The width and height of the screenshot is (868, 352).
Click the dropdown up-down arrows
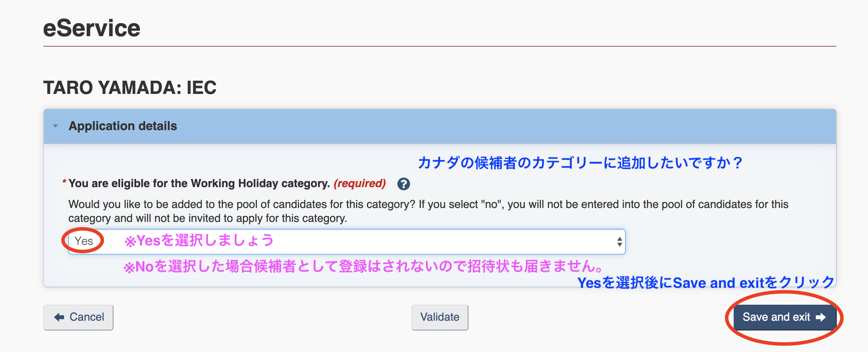[x=619, y=241]
